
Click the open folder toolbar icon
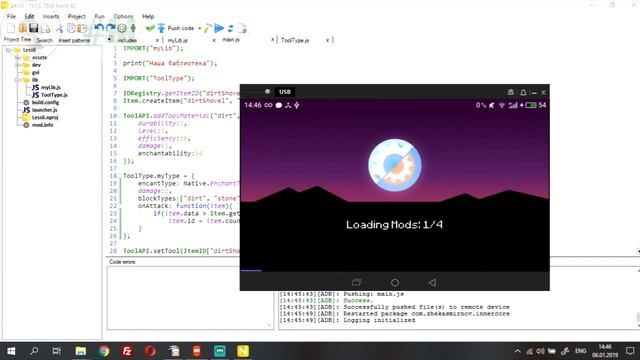(22, 28)
